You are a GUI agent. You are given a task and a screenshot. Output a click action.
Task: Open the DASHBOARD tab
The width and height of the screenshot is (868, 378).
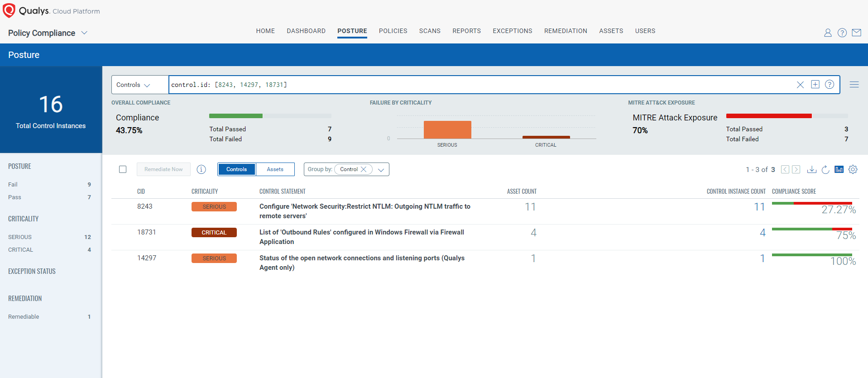click(x=306, y=31)
